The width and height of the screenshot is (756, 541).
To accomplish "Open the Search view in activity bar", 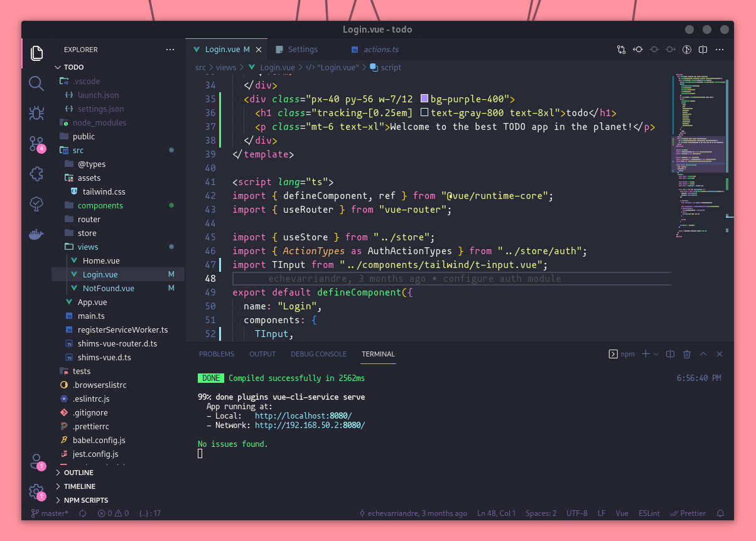I will pos(36,83).
